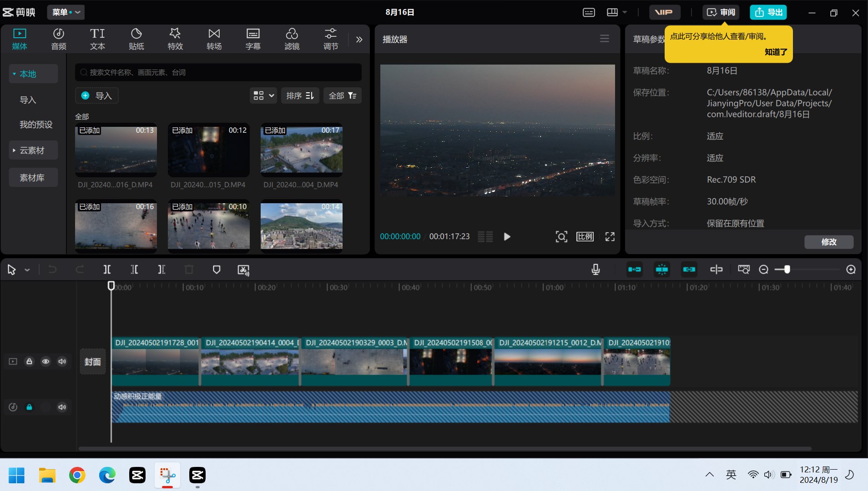This screenshot has height=491, width=868.
Task: Open the keyboard shortcuts icon
Action: (589, 12)
